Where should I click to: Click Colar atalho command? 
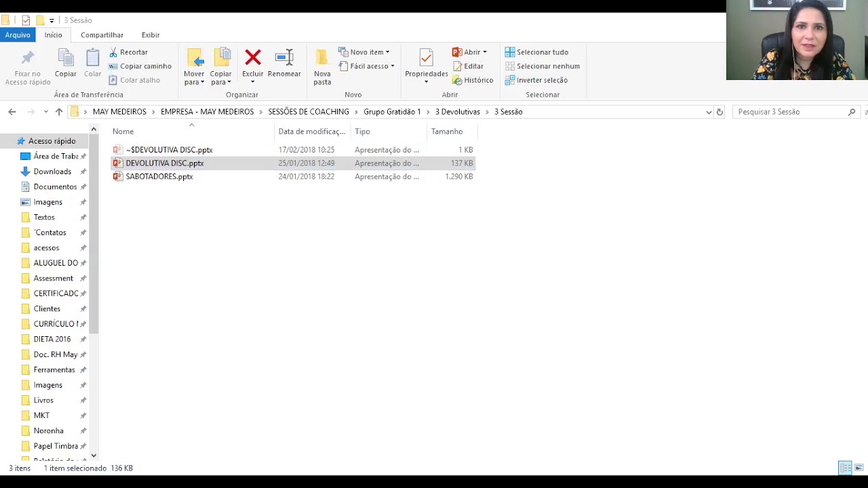coord(134,80)
